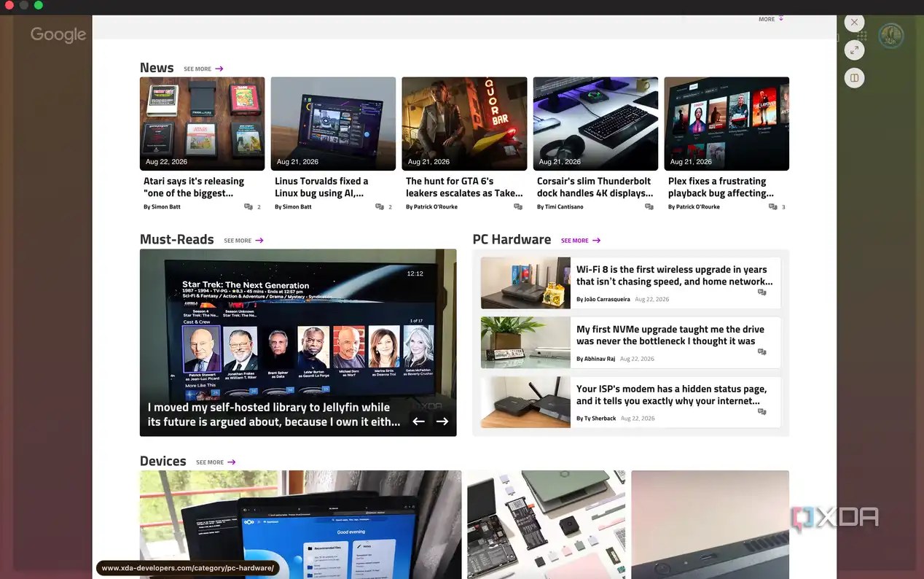Open the ISP modem router thumbnail
The image size is (924, 579).
coord(525,403)
